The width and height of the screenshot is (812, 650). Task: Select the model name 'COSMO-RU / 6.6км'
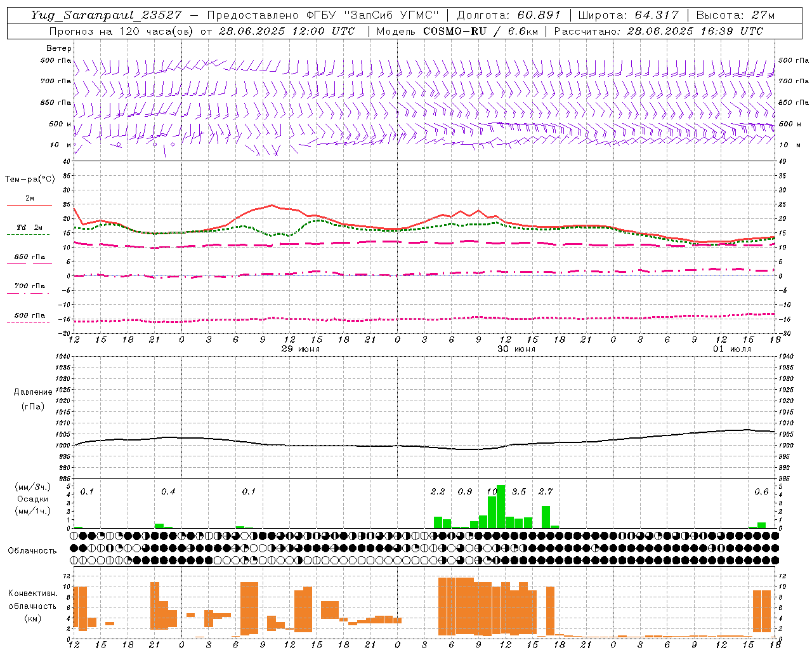click(x=480, y=31)
